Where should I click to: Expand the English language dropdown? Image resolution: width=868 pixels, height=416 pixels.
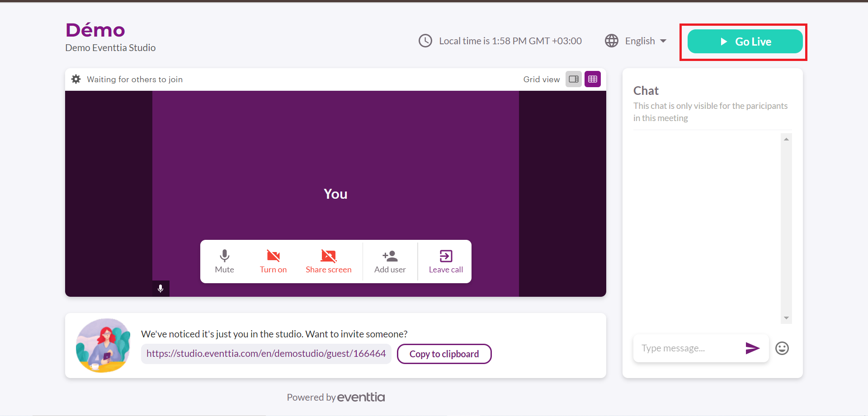[x=646, y=41]
